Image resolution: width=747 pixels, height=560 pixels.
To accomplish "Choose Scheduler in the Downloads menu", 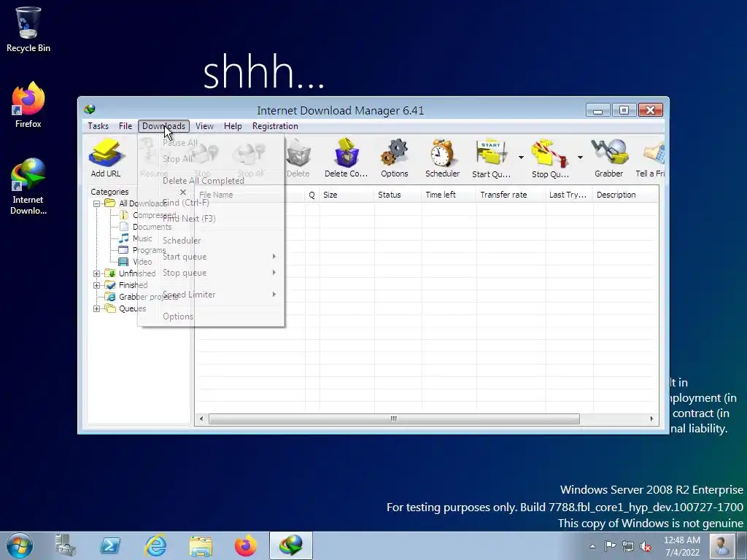I will [x=211, y=241].
